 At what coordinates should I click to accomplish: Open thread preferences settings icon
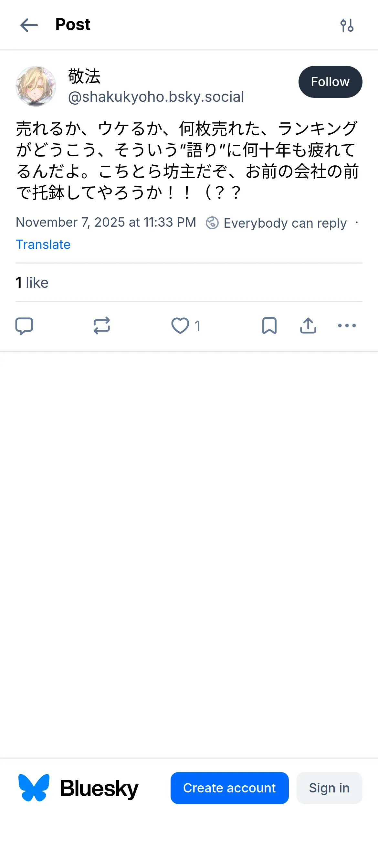point(347,25)
